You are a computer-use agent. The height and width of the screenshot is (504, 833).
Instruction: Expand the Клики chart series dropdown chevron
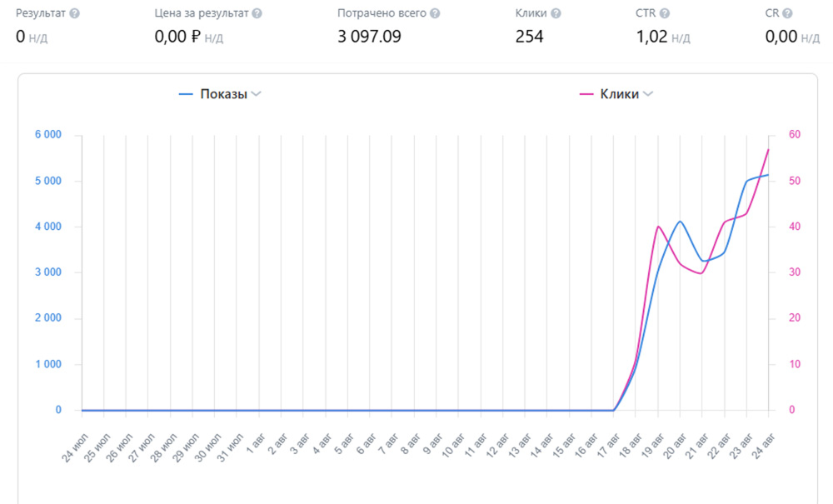click(648, 94)
